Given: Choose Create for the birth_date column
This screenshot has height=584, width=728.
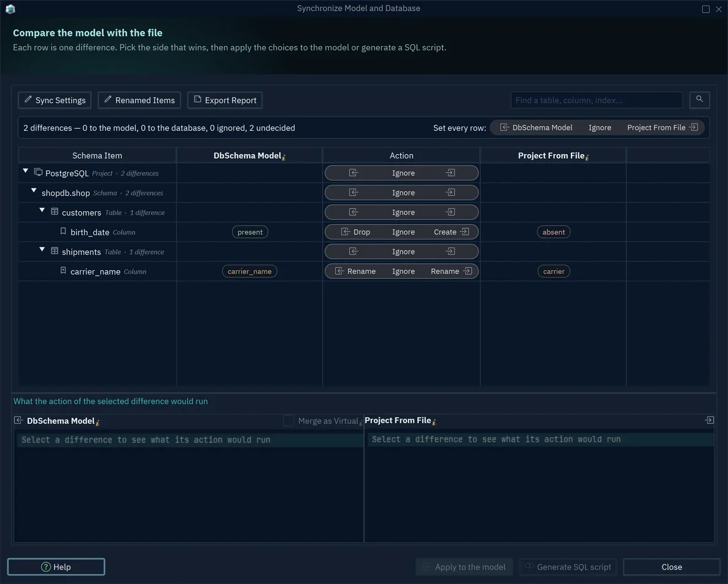Looking at the screenshot, I should click(x=451, y=232).
